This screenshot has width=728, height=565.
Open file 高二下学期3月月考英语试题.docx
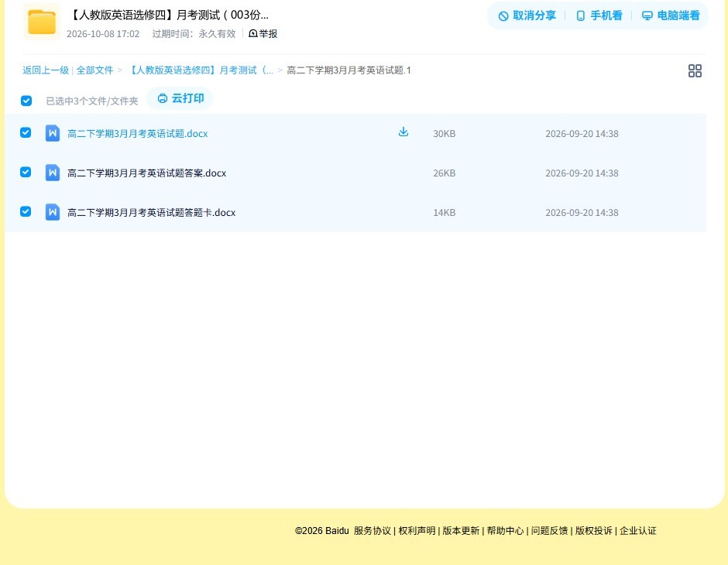pos(137,134)
